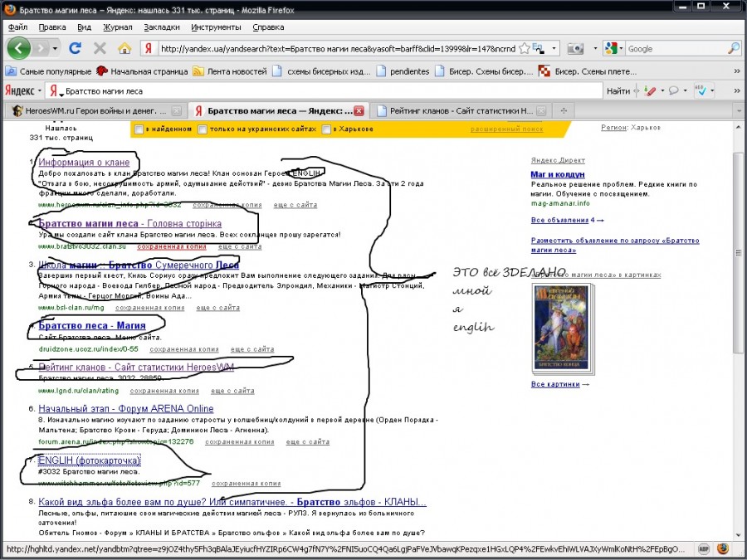Follow the «Все картинки» link
747x560 pixels.
pyautogui.click(x=555, y=384)
